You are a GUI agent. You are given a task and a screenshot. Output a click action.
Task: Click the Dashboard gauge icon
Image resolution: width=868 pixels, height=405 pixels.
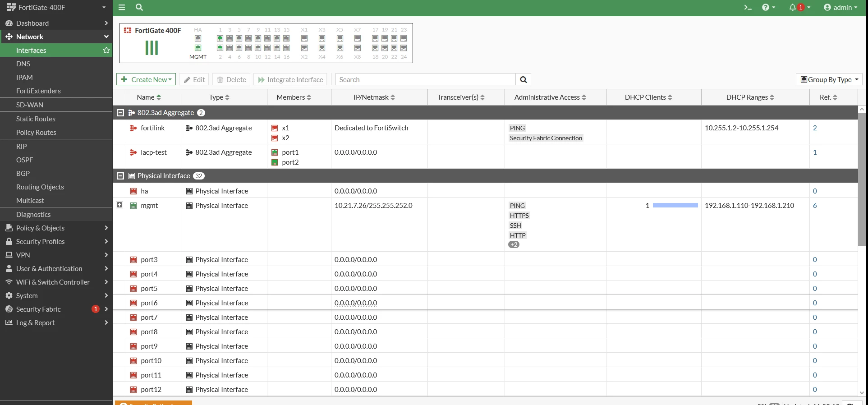(x=9, y=23)
